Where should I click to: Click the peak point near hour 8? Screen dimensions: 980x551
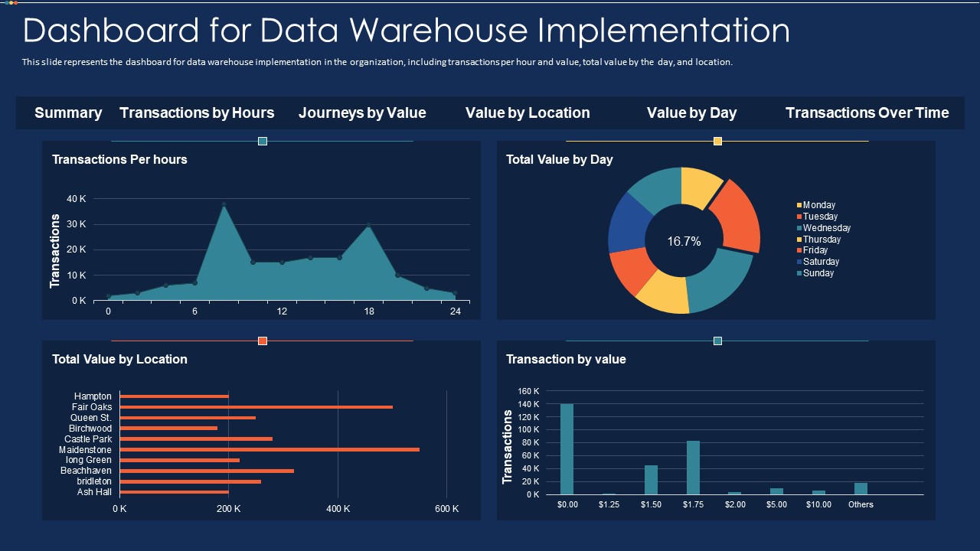(x=224, y=204)
